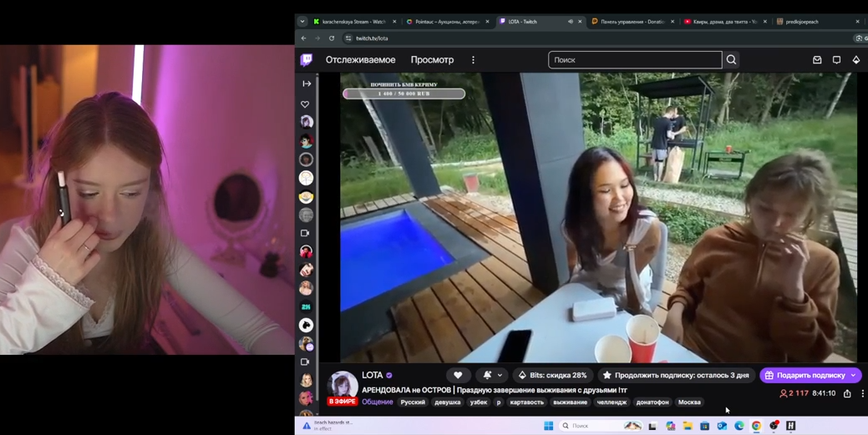Click the share stream icon
Image resolution: width=868 pixels, height=435 pixels.
pos(847,393)
